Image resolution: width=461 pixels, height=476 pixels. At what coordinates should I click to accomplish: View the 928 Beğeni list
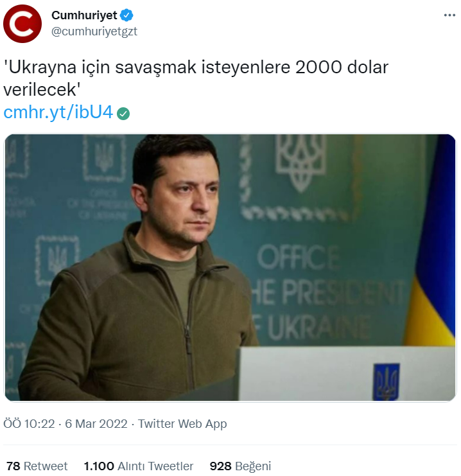coord(240,466)
